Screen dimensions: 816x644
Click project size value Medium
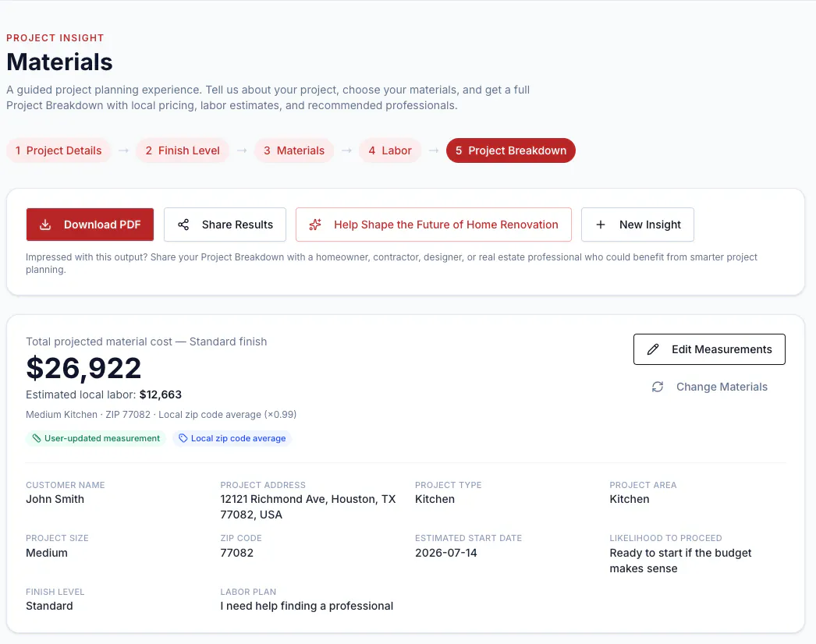pos(47,553)
